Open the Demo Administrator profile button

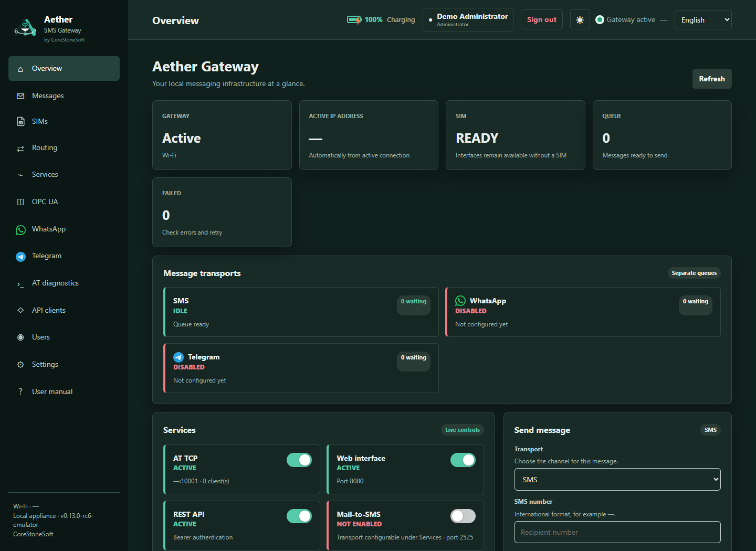468,20
